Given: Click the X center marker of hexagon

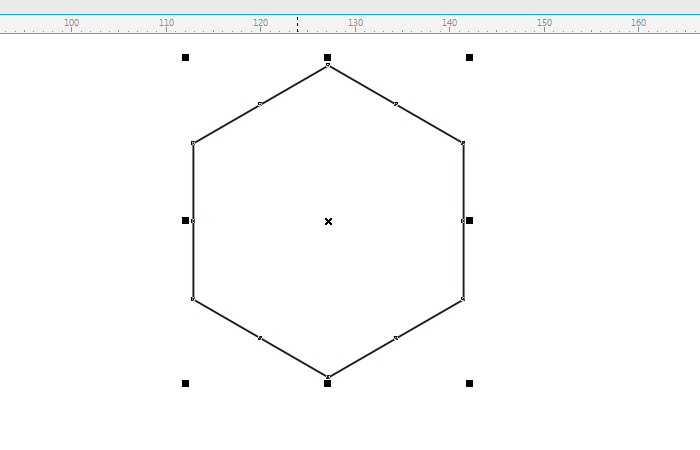Looking at the screenshot, I should (329, 221).
